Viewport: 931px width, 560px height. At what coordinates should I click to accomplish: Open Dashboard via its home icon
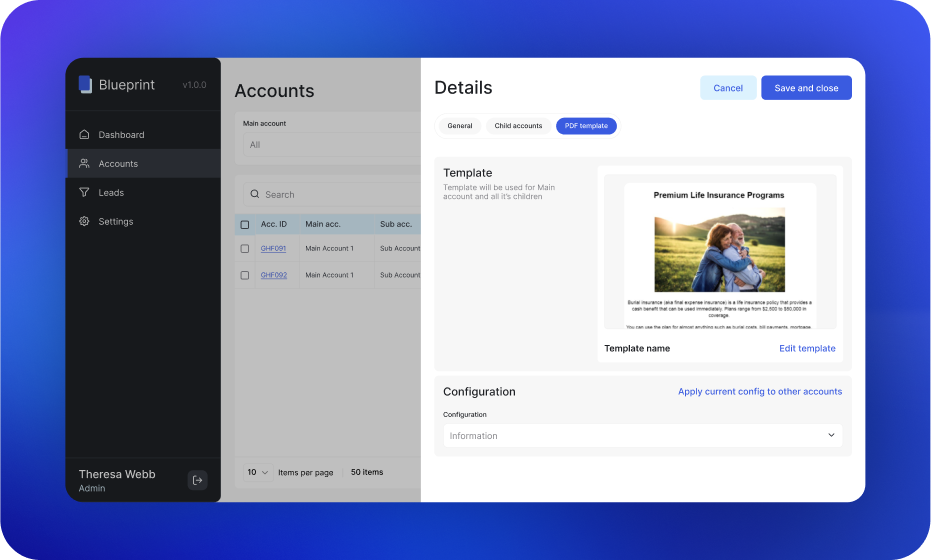84,135
